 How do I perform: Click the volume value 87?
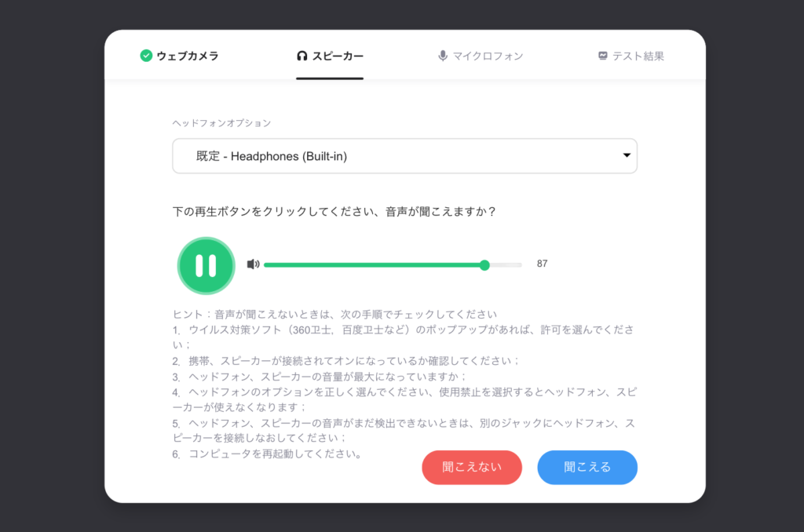(542, 264)
